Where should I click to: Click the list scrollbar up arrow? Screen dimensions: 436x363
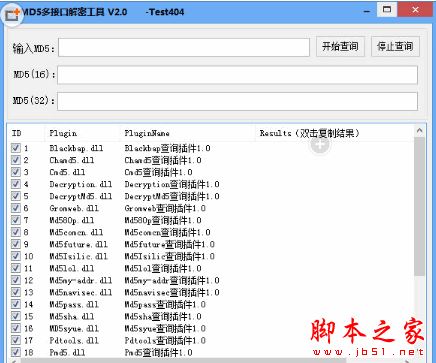420,130
